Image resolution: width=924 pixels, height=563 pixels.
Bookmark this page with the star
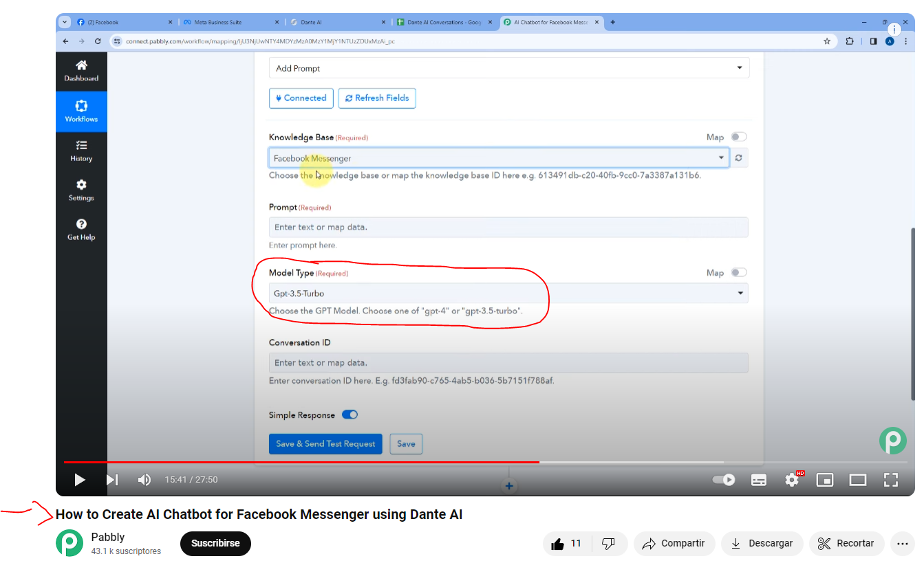click(827, 41)
